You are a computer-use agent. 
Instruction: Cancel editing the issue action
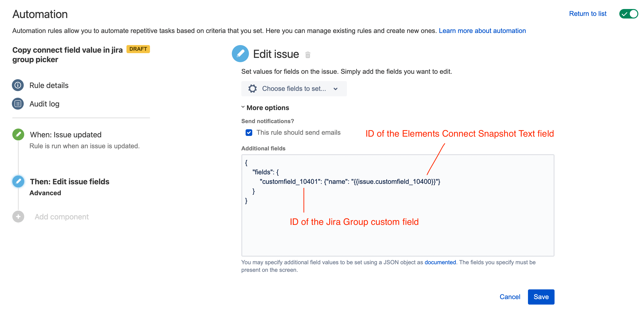pos(509,297)
